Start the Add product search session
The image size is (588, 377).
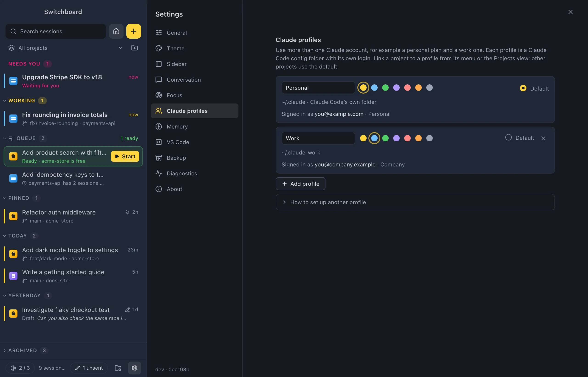click(x=125, y=156)
